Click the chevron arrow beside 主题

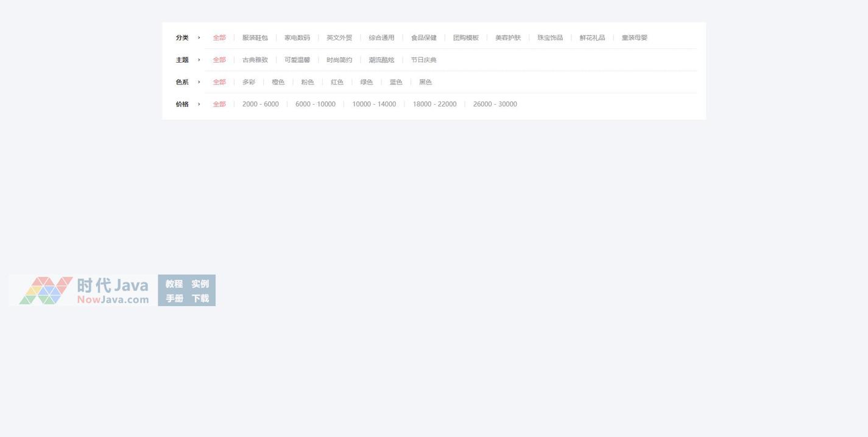pyautogui.click(x=199, y=60)
